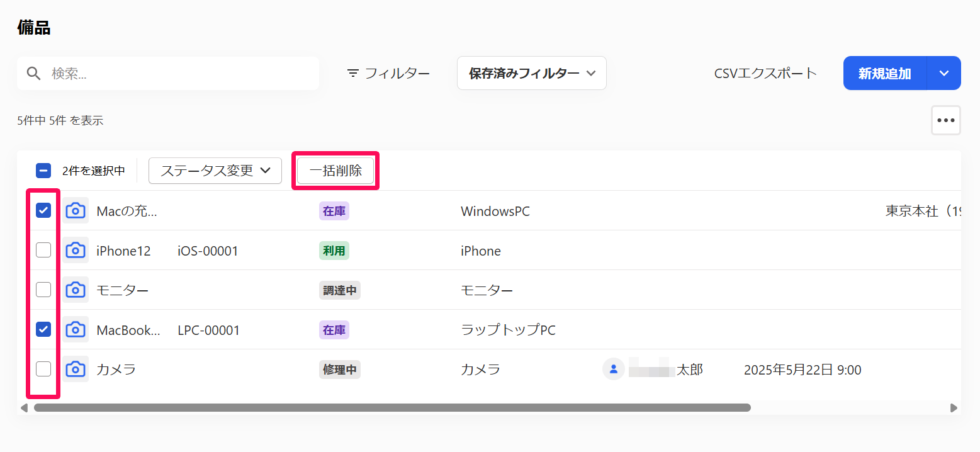Image resolution: width=980 pixels, height=452 pixels.
Task: Open the ステータス変更 dropdown
Action: tap(215, 171)
